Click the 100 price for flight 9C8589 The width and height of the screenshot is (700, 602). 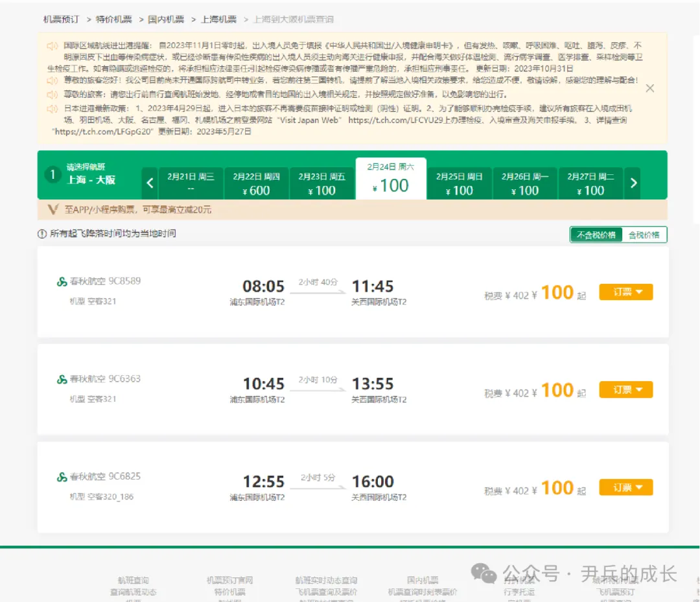pyautogui.click(x=557, y=293)
